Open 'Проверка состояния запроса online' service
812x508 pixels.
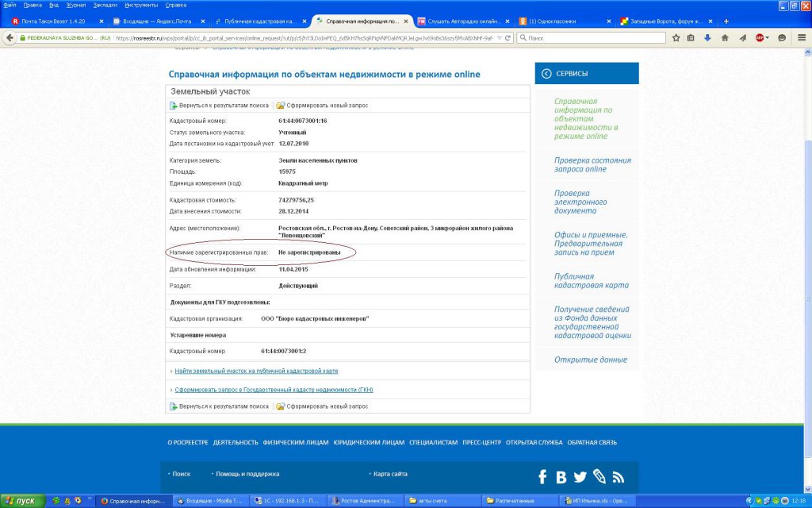[592, 165]
